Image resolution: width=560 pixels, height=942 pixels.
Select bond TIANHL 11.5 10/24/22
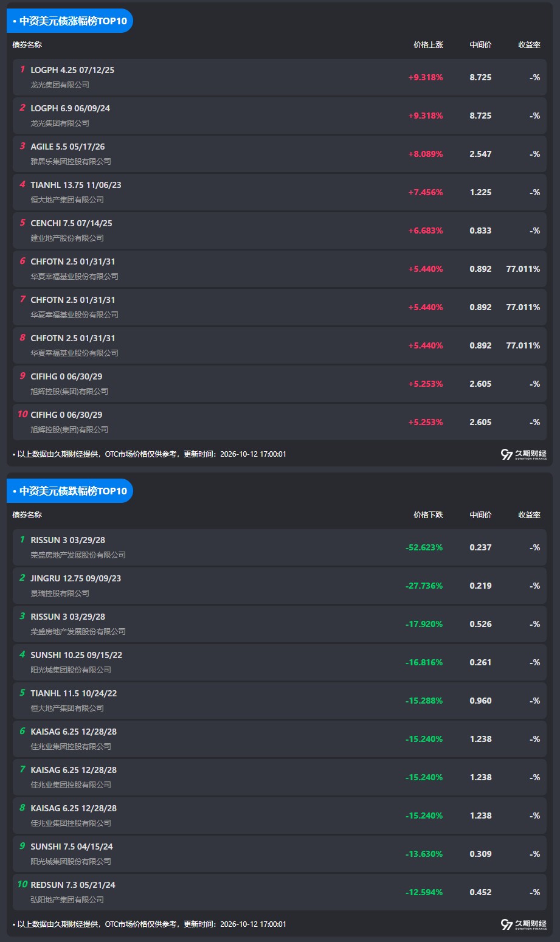74,693
